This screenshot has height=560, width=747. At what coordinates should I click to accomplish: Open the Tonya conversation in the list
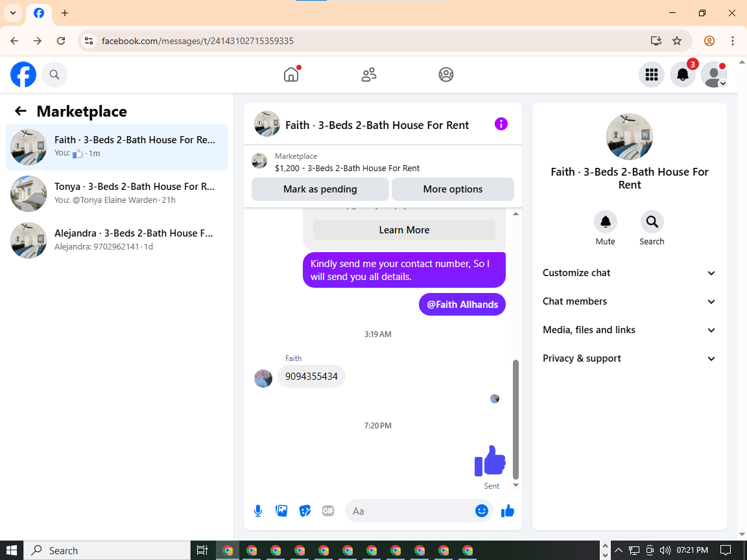pos(117,193)
